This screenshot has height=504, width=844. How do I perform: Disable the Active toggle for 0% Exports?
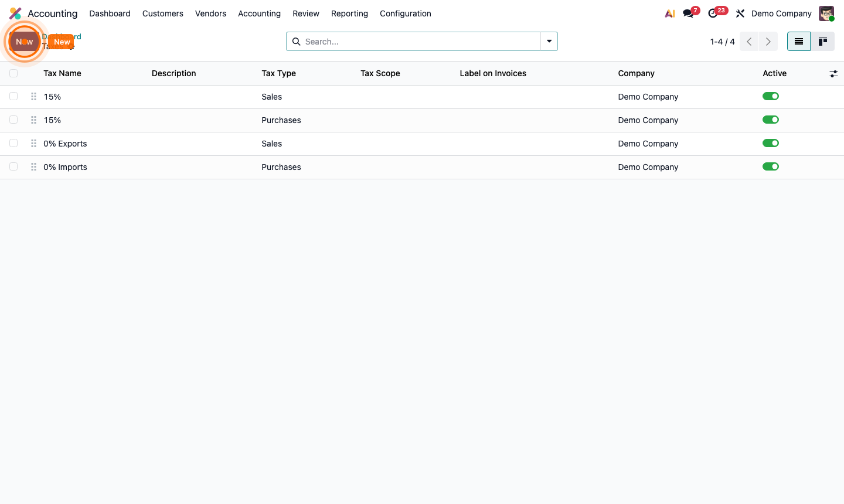tap(771, 142)
